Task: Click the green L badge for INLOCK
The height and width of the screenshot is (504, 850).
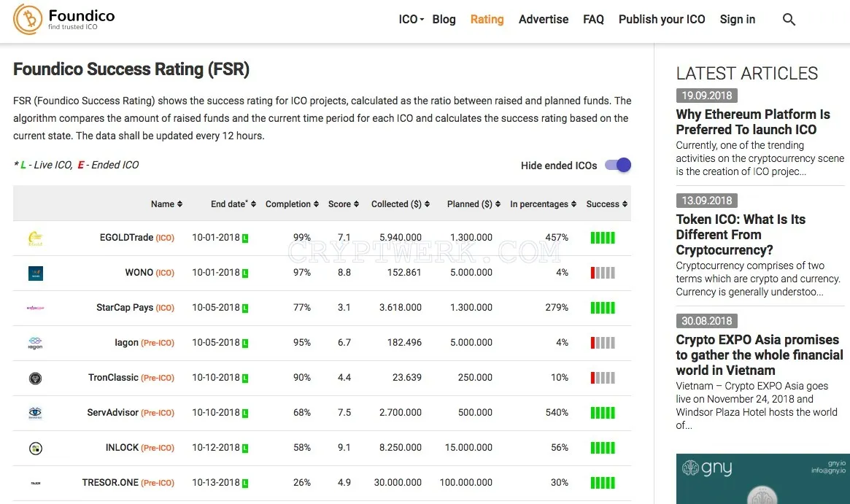Action: (245, 448)
